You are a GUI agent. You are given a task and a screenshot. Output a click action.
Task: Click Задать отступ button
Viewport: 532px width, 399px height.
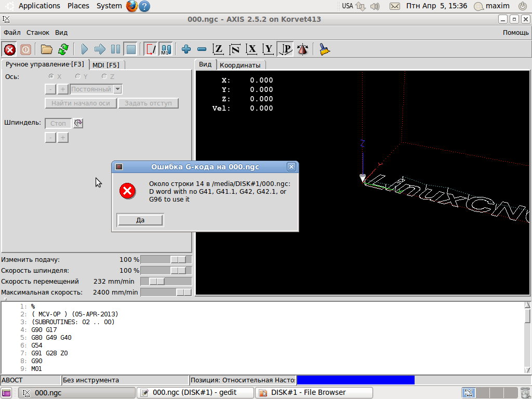[148, 103]
